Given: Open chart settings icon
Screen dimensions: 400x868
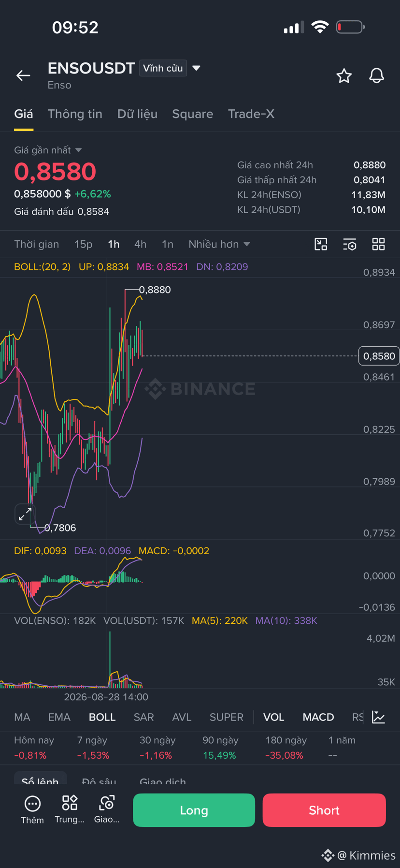Looking at the screenshot, I should coord(350,244).
